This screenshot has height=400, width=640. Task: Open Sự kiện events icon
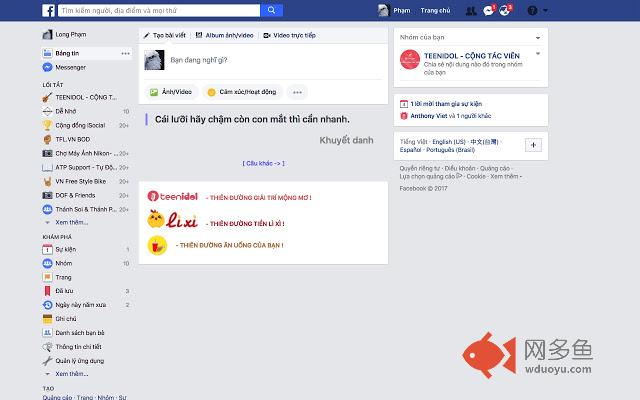[x=47, y=249]
